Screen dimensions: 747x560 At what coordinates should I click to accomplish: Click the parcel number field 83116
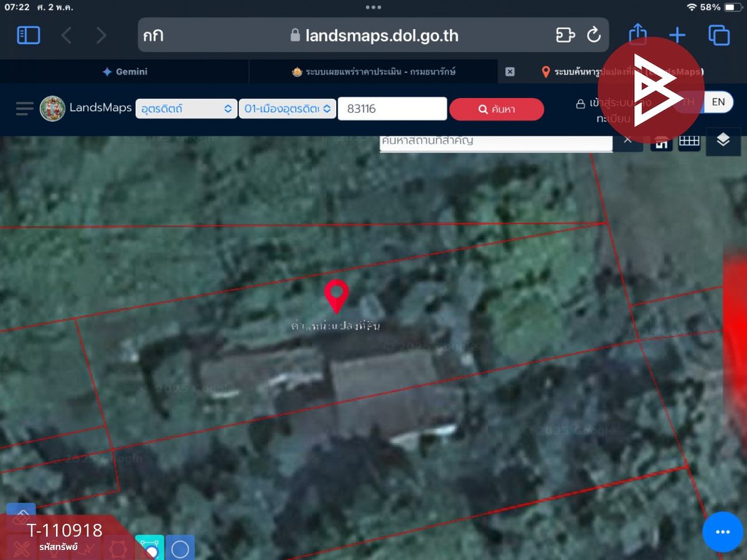coord(392,109)
